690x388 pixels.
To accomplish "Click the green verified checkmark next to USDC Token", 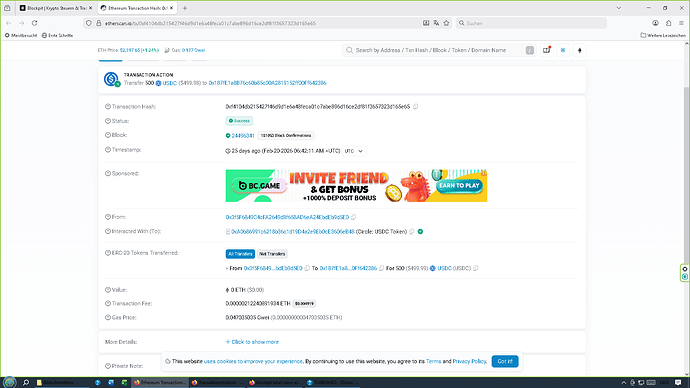I will [x=420, y=231].
